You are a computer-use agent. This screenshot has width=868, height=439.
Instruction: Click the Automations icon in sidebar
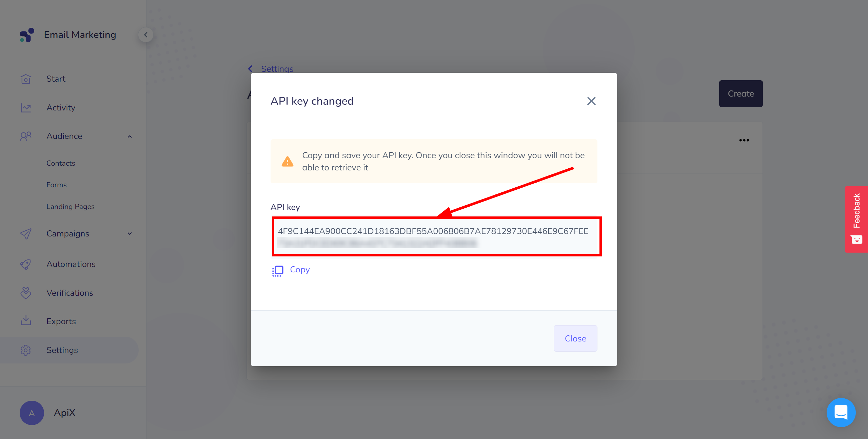26,263
